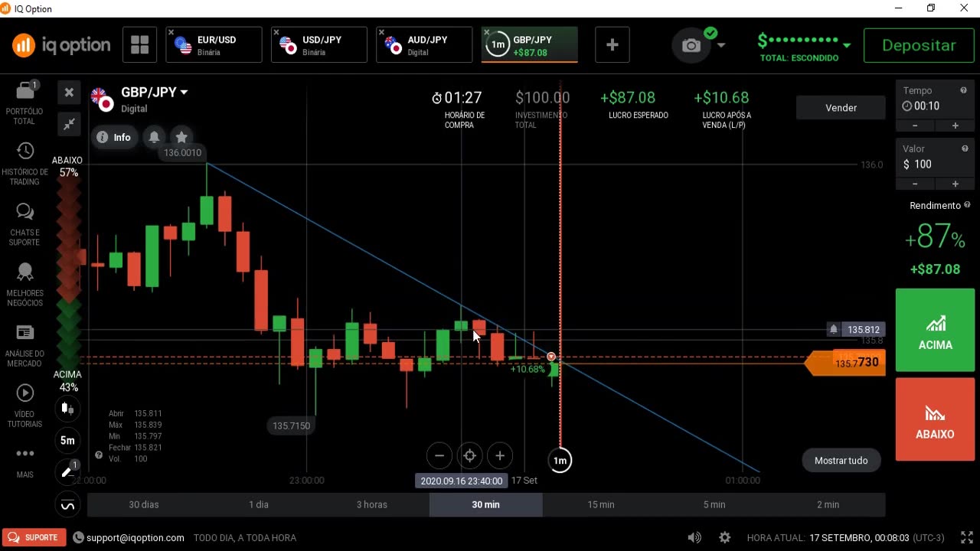Switch to the AUD/JPY Digital tab
The width and height of the screenshot is (980, 551).
[x=425, y=45]
